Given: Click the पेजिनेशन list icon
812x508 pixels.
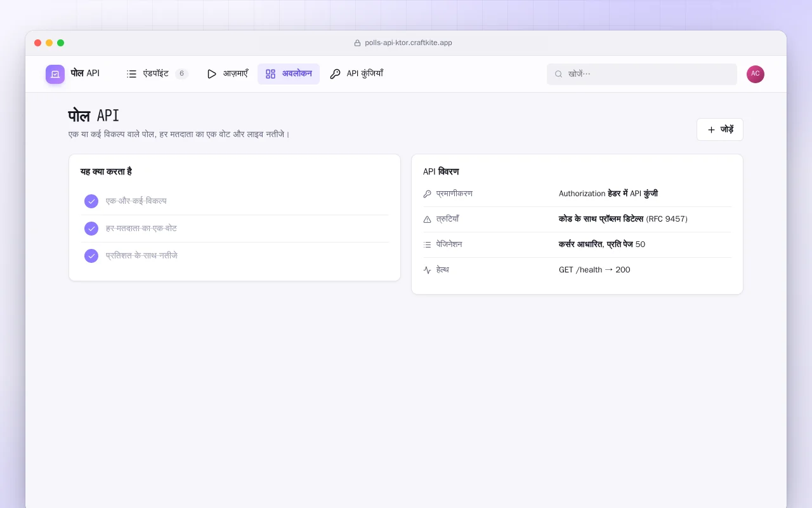Looking at the screenshot, I should pyautogui.click(x=427, y=244).
